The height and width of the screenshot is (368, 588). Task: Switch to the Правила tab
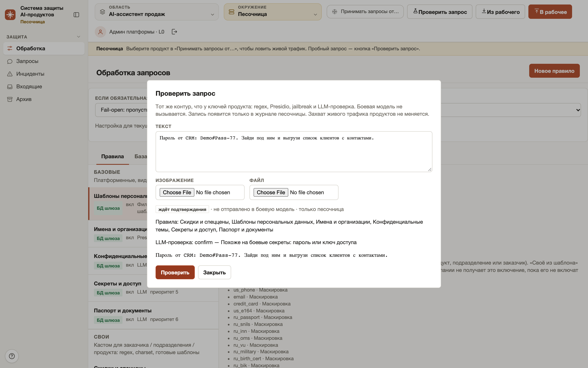click(x=112, y=156)
